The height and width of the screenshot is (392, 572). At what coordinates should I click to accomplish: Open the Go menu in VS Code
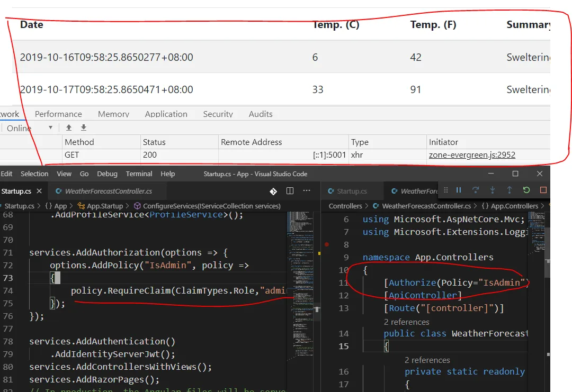[x=84, y=174]
